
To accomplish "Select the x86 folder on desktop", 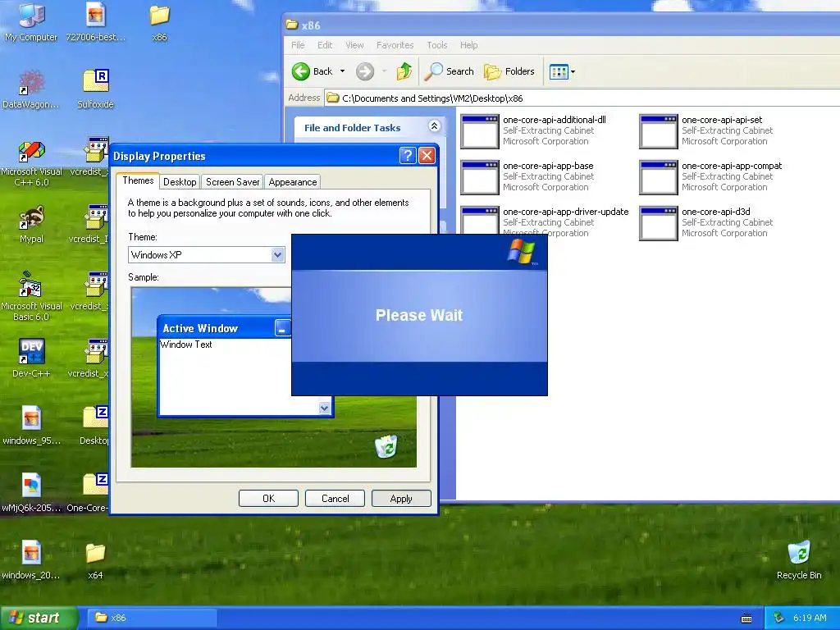I will (159, 21).
